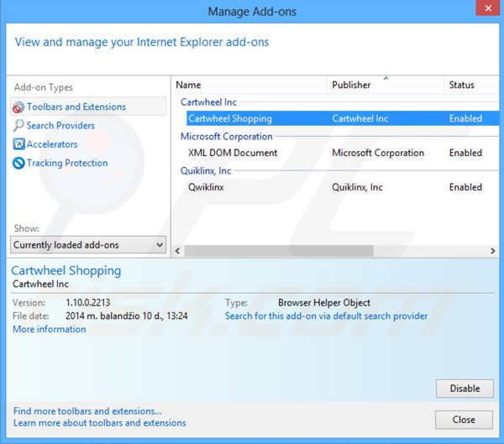Screen dimensions: 504x444
Task: Click the Browser Helper Object type value
Action: click(x=324, y=303)
